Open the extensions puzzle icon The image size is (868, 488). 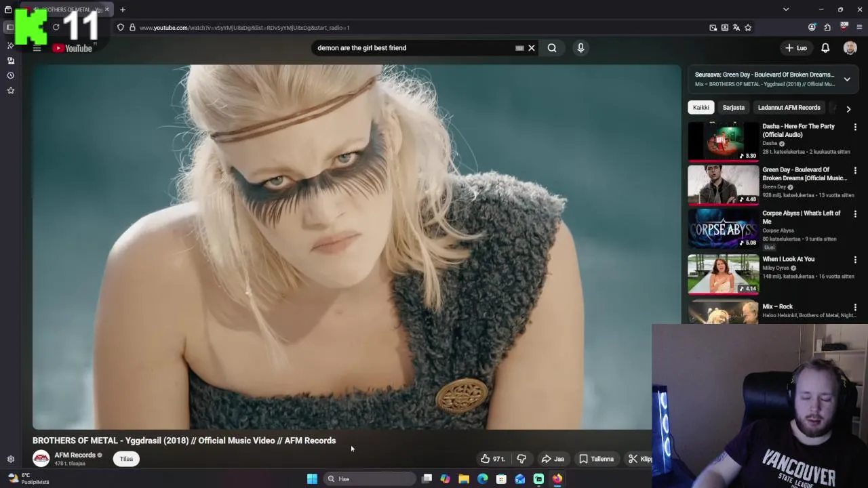point(827,28)
